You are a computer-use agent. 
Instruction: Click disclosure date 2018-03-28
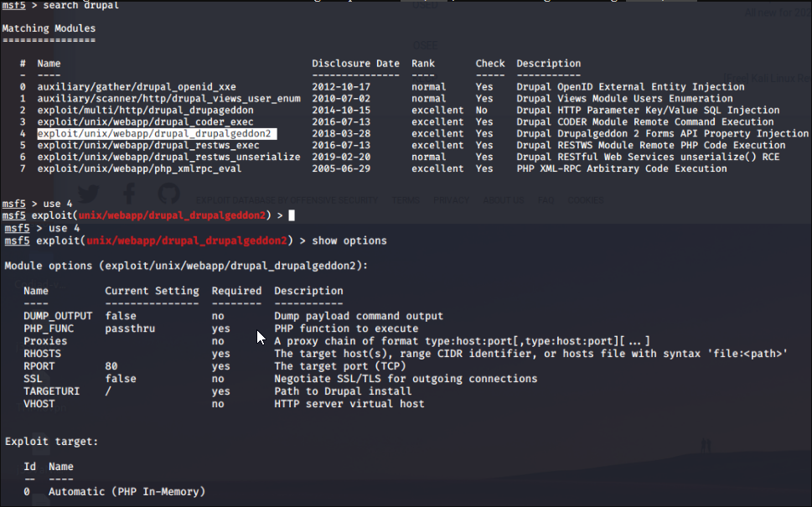pos(341,133)
